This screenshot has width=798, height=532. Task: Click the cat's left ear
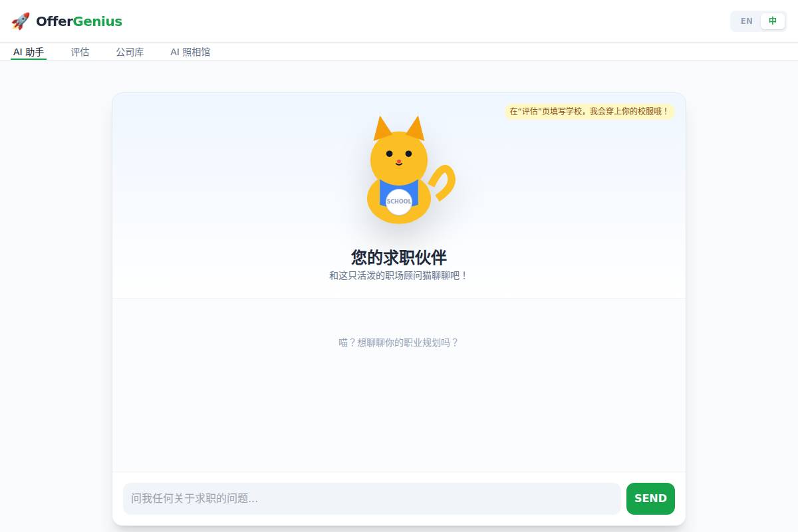tap(382, 129)
